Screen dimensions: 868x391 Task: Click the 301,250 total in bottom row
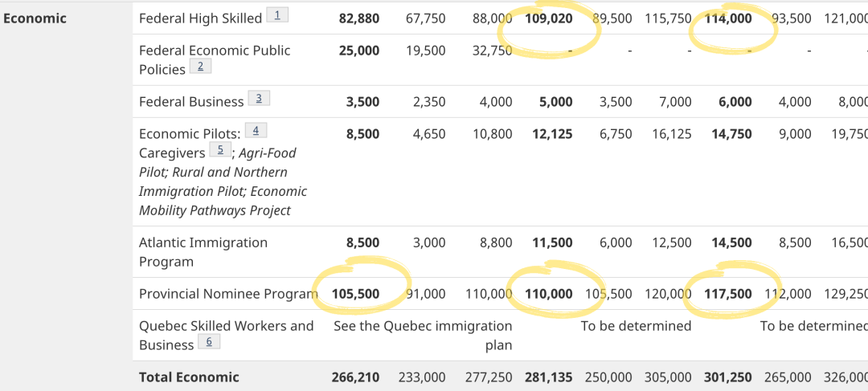pyautogui.click(x=728, y=377)
